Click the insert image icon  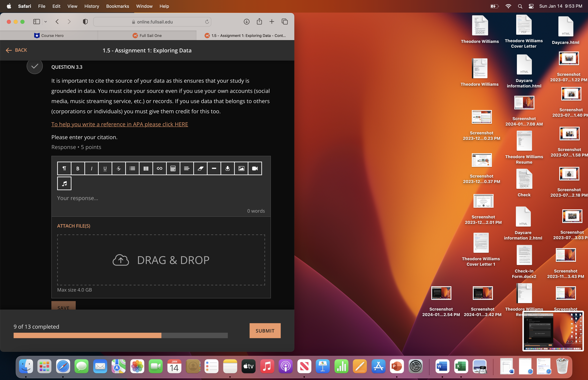click(241, 169)
